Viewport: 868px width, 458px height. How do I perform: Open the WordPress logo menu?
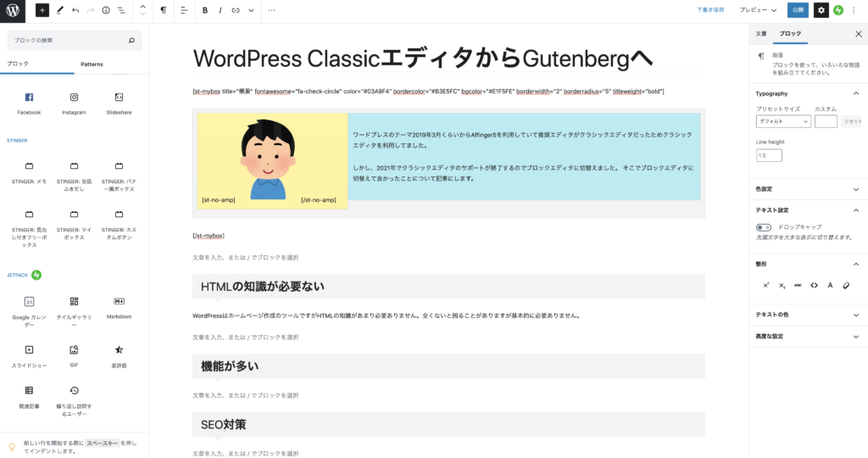point(12,10)
